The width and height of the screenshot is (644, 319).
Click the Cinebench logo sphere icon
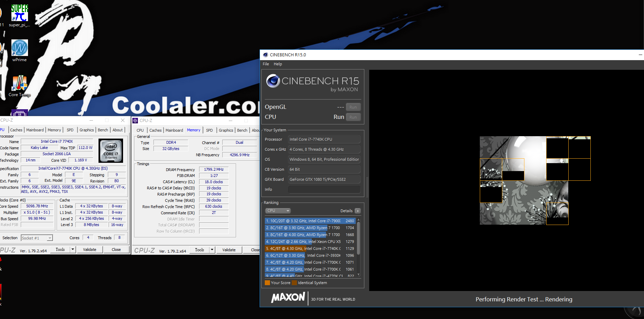point(273,81)
